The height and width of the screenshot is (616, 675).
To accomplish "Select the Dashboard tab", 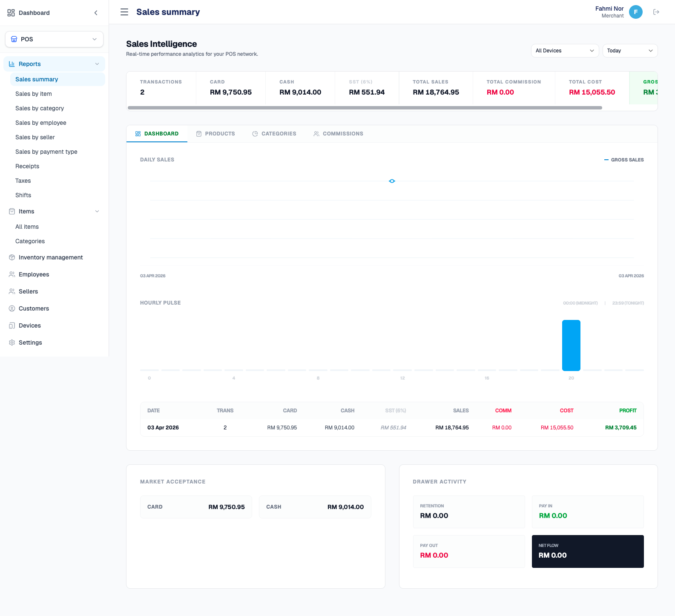I will [157, 134].
